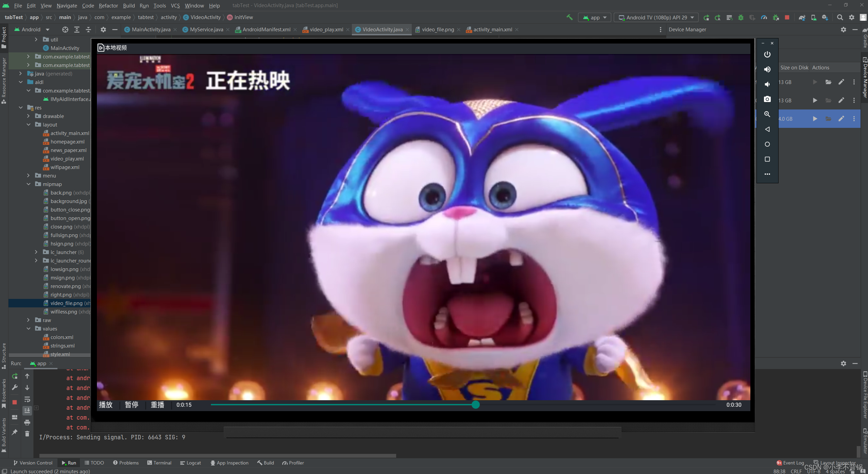The height and width of the screenshot is (474, 868).
Task: Open emulator extended controls (three dots)
Action: (x=767, y=174)
